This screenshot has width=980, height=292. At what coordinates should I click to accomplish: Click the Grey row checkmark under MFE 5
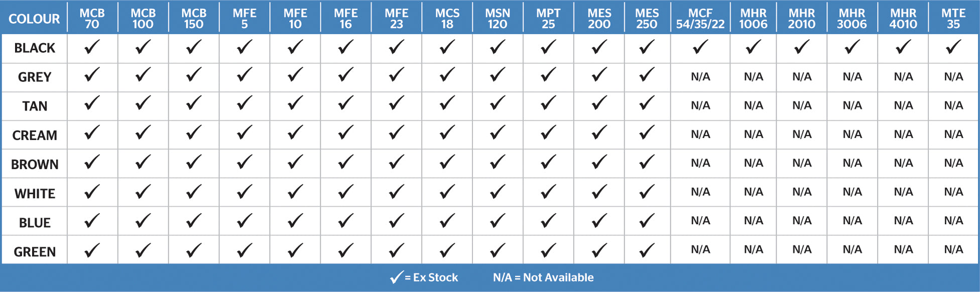click(x=244, y=76)
